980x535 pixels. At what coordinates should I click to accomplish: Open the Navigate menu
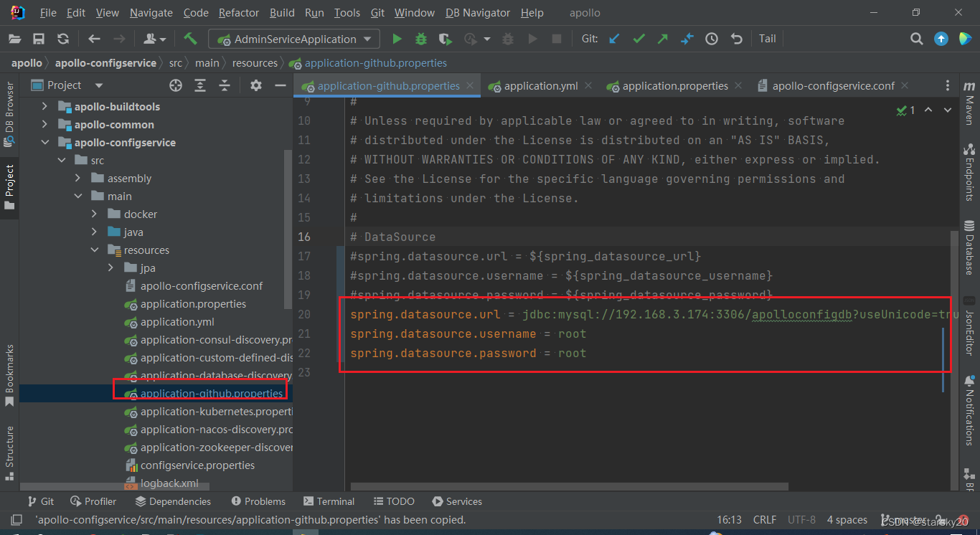(x=151, y=12)
